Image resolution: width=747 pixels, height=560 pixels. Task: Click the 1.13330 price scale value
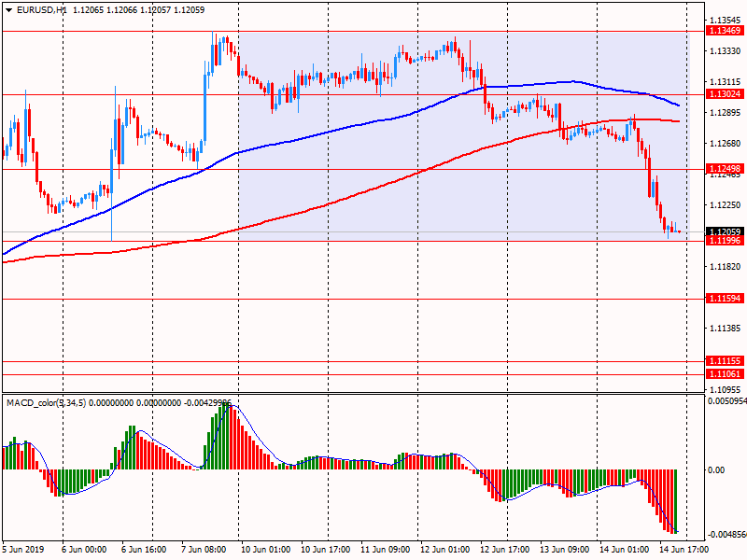click(726, 51)
